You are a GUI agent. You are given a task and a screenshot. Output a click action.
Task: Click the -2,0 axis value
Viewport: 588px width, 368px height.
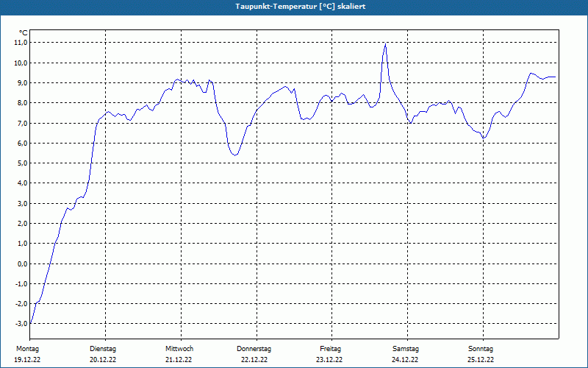point(21,303)
